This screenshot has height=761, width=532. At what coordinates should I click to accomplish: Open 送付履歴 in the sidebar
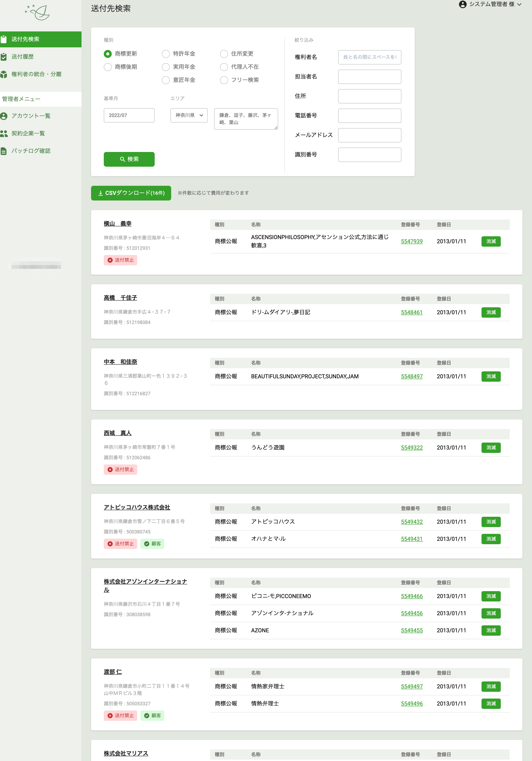(22, 57)
